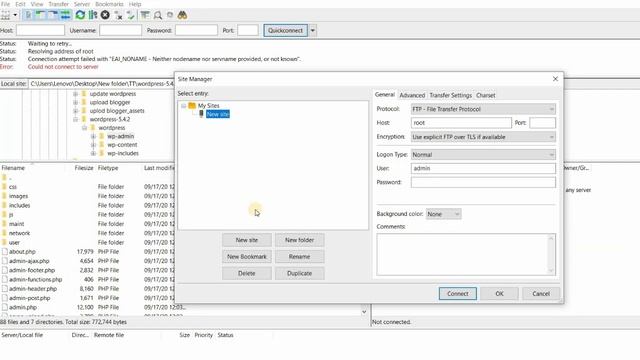Image resolution: width=640 pixels, height=360 pixels.
Task: Click the Local site path field
Action: click(x=102, y=84)
